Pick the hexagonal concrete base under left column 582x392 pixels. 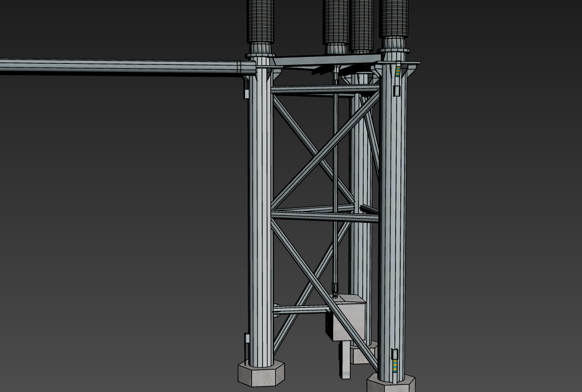pos(261,374)
